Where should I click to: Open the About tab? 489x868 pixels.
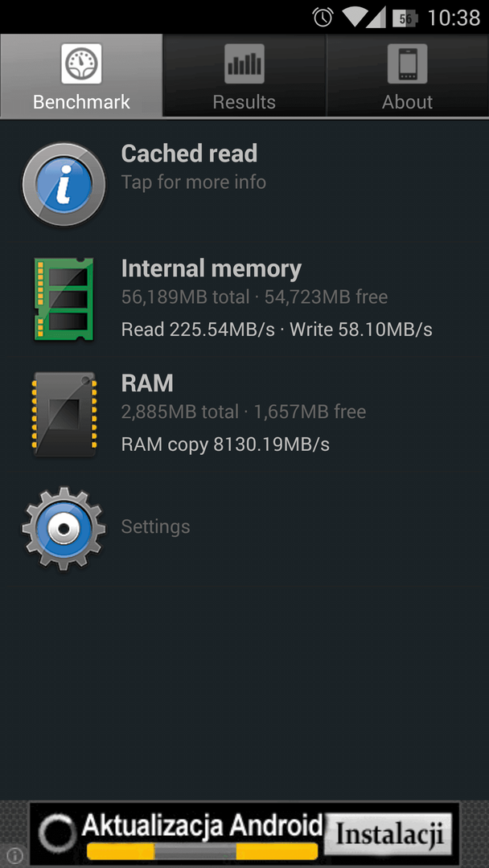click(407, 76)
